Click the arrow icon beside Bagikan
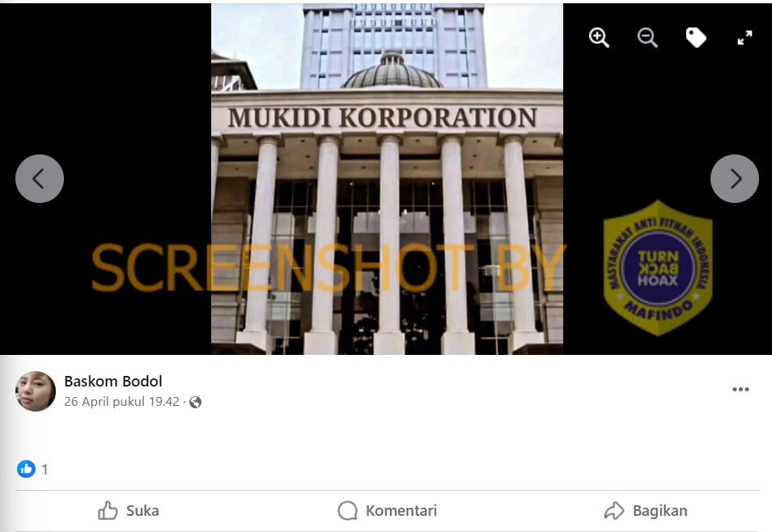Screen dimensions: 772x532 pyautogui.click(x=614, y=511)
